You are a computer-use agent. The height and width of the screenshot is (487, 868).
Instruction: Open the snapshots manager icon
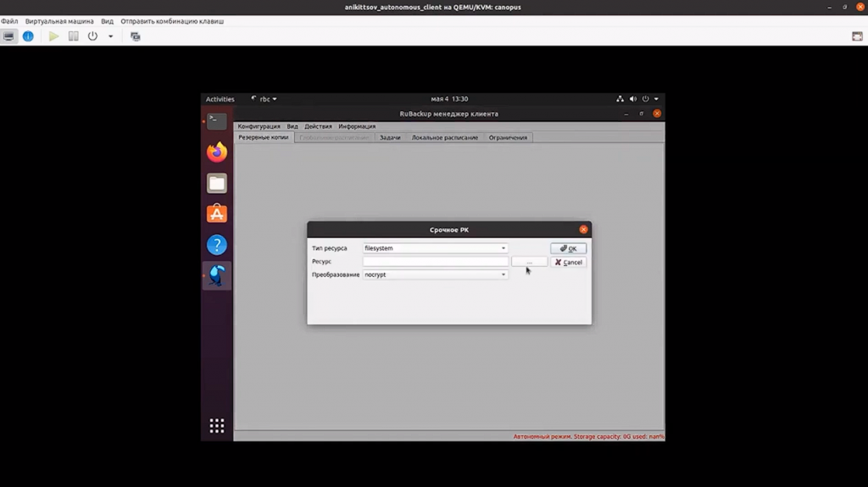(x=135, y=36)
